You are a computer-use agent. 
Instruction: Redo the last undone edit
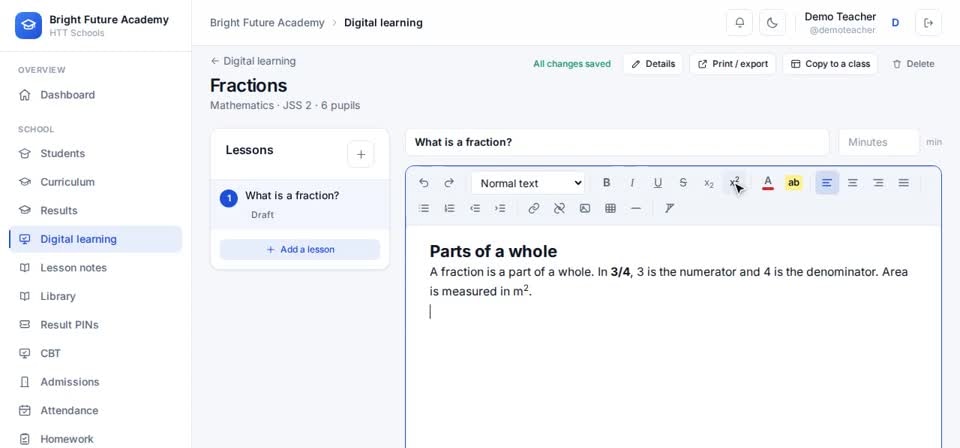pos(449,183)
